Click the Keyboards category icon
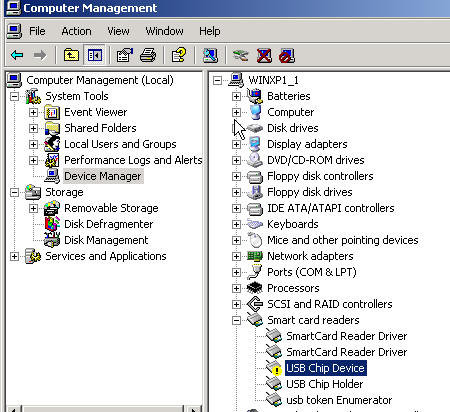 [x=255, y=224]
